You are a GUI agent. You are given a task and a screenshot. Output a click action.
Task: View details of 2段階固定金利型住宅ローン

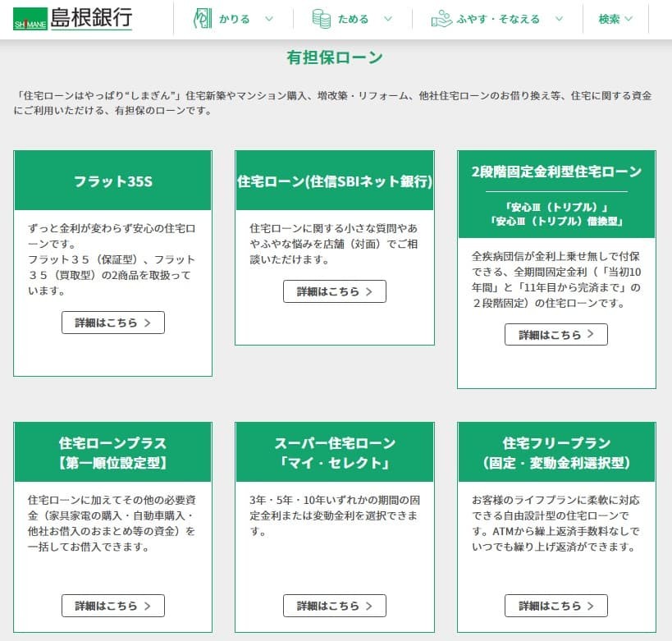click(x=556, y=335)
